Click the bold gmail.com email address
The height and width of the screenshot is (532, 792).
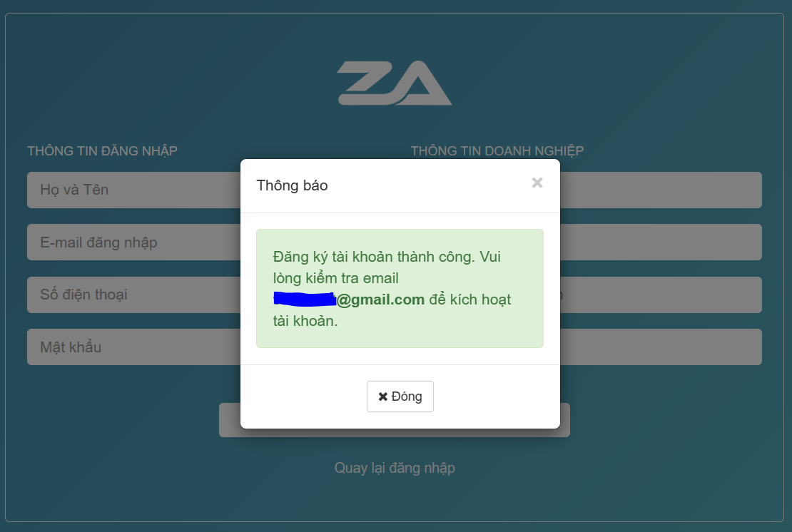pyautogui.click(x=380, y=300)
